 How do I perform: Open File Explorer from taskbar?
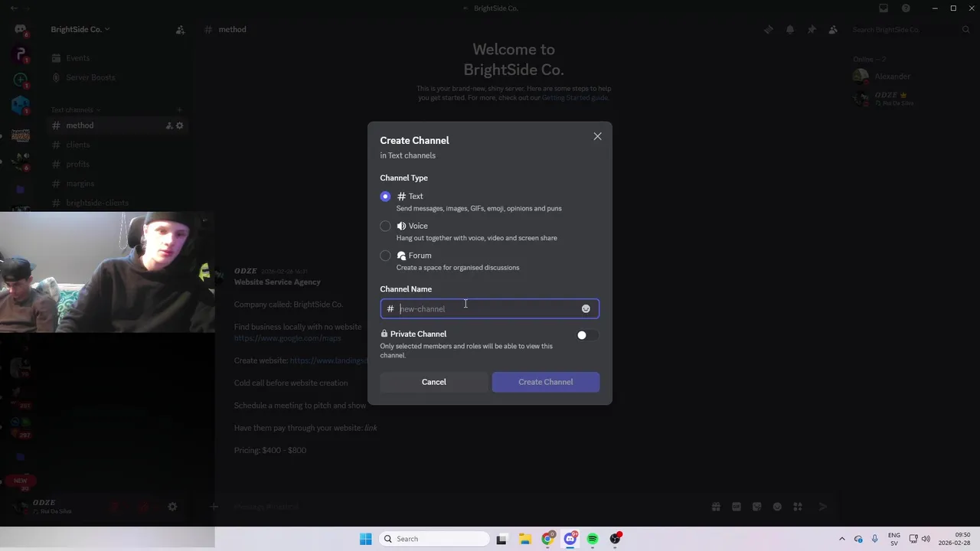[x=524, y=539]
